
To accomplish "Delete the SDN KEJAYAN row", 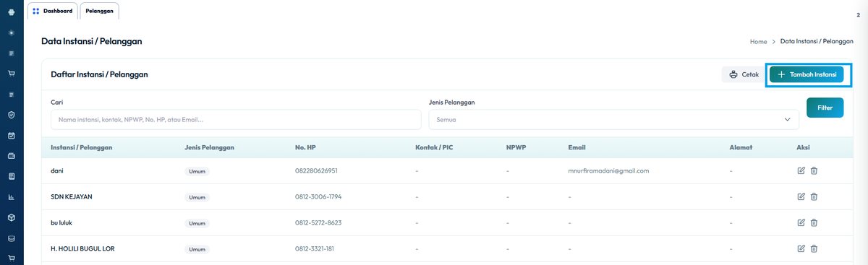I will pos(814,196).
